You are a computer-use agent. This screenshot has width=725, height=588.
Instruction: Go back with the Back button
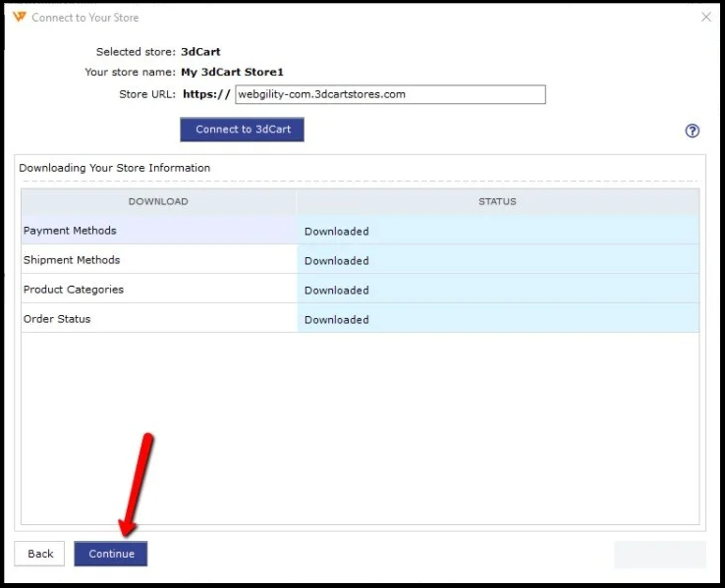pyautogui.click(x=40, y=554)
